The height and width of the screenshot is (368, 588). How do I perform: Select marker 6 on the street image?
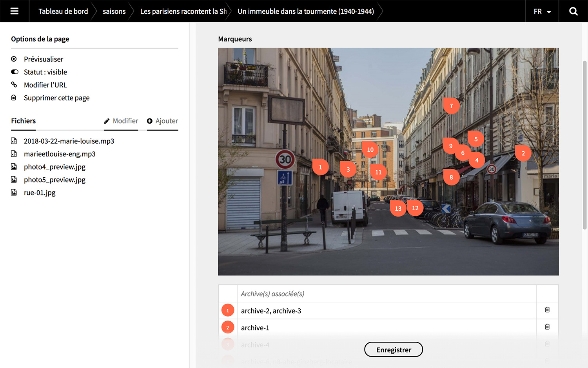463,153
